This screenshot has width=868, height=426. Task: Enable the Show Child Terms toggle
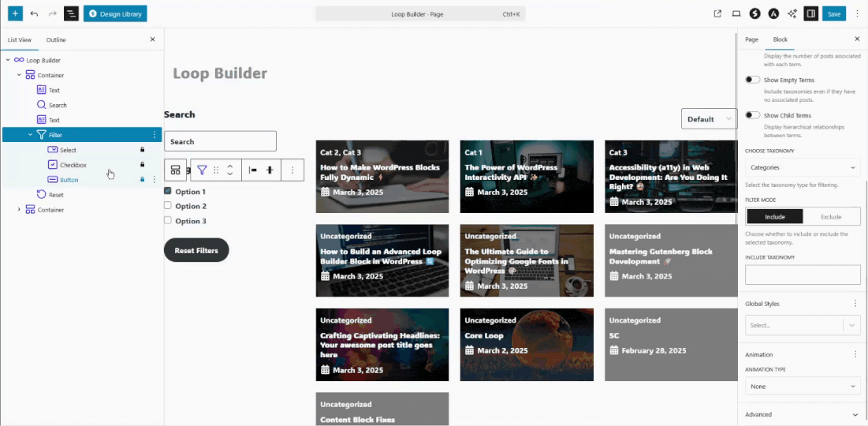753,115
